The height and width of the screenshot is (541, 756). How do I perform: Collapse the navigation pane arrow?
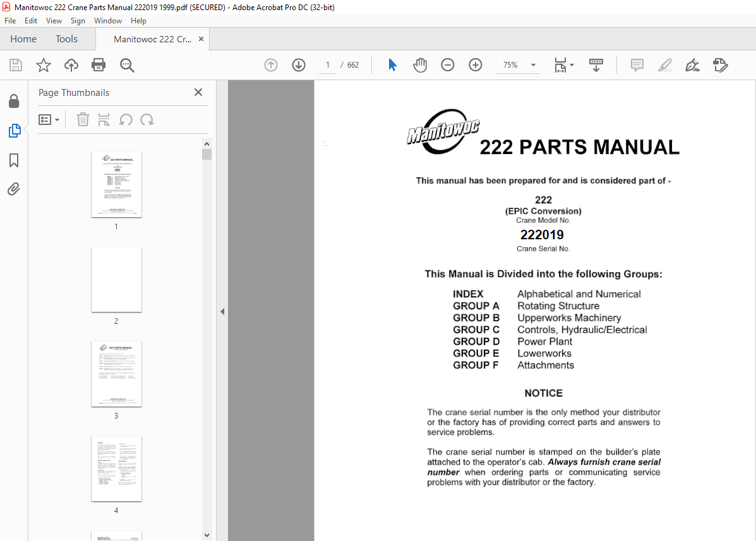[x=222, y=311]
